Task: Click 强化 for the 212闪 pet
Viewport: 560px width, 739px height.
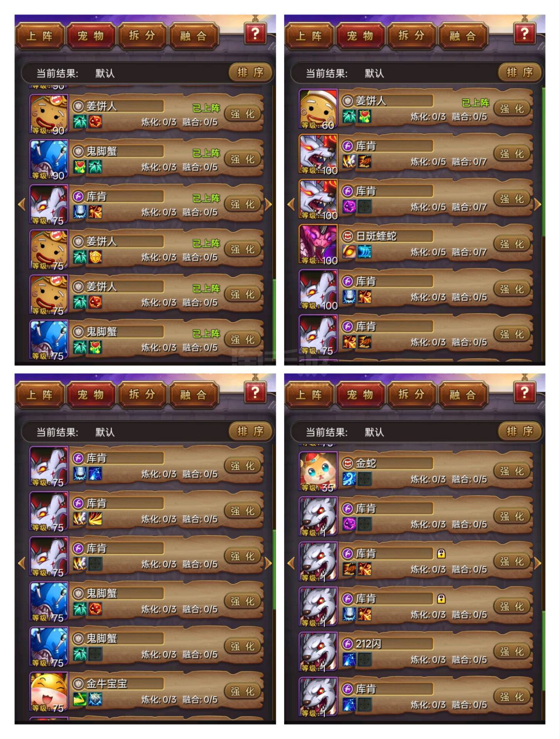Action: tap(512, 652)
